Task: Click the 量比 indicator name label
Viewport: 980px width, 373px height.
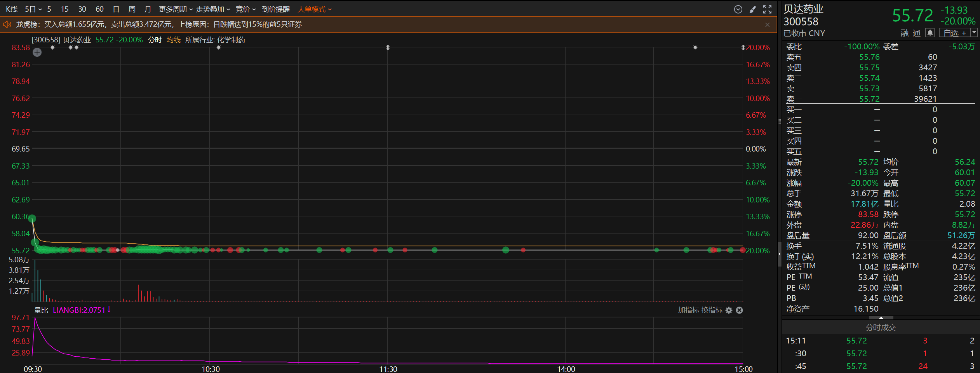Action: pos(41,310)
